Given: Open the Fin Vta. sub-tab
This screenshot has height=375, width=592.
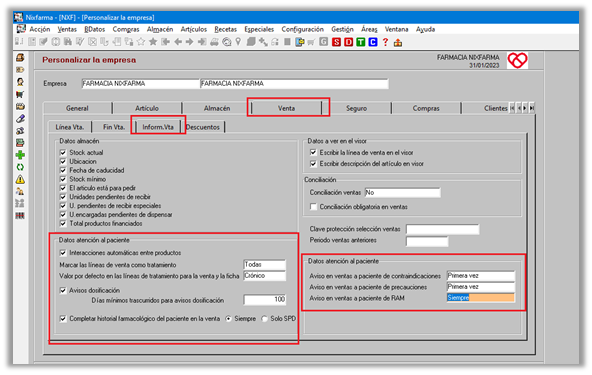Looking at the screenshot, I should click(114, 127).
